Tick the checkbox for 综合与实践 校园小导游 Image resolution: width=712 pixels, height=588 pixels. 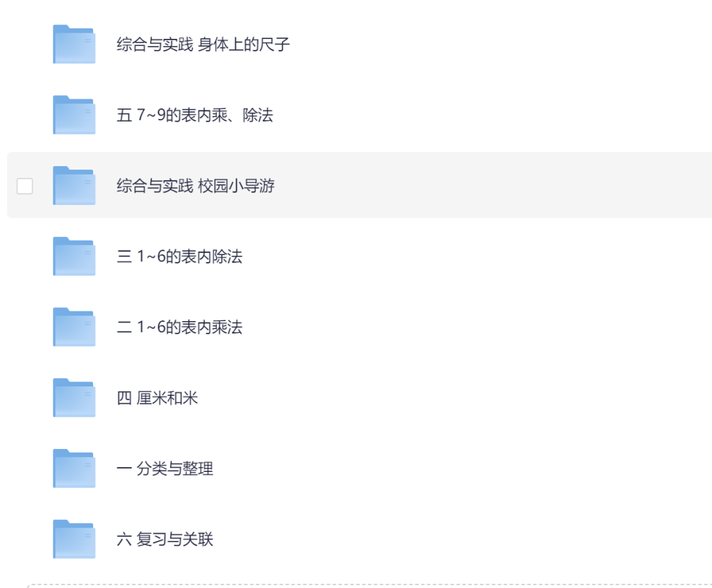25,186
